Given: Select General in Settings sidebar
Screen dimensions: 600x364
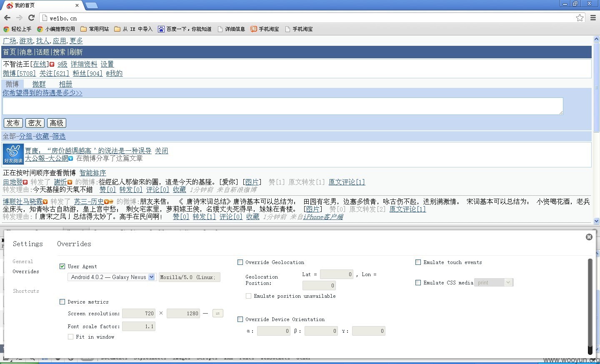Looking at the screenshot, I should [23, 261].
